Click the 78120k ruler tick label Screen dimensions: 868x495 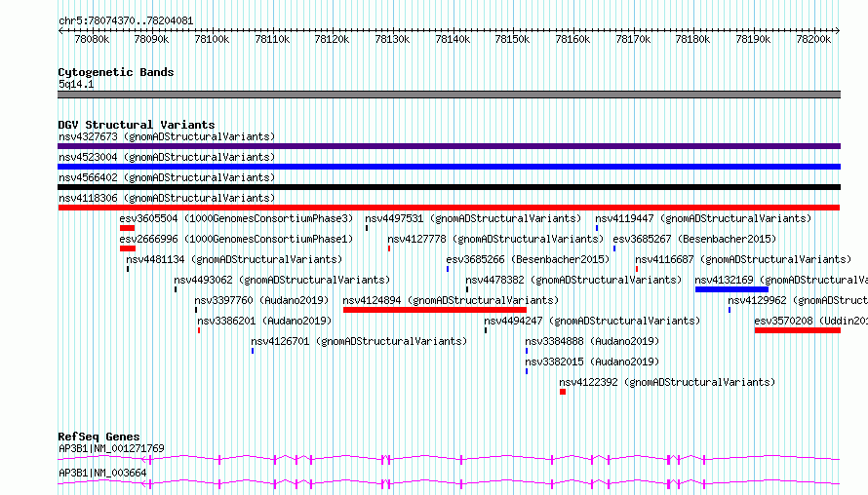click(332, 39)
